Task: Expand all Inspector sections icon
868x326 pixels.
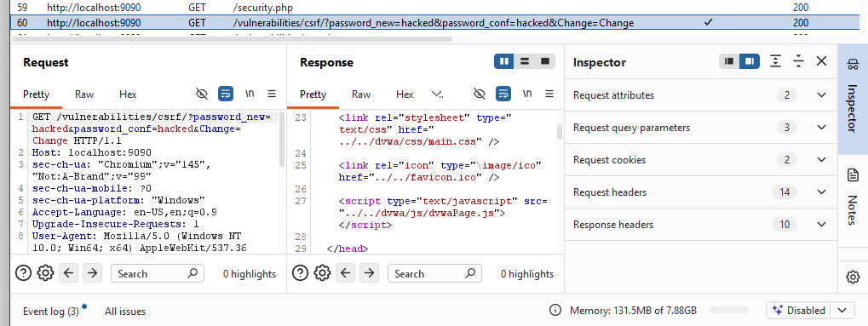Action: [776, 61]
